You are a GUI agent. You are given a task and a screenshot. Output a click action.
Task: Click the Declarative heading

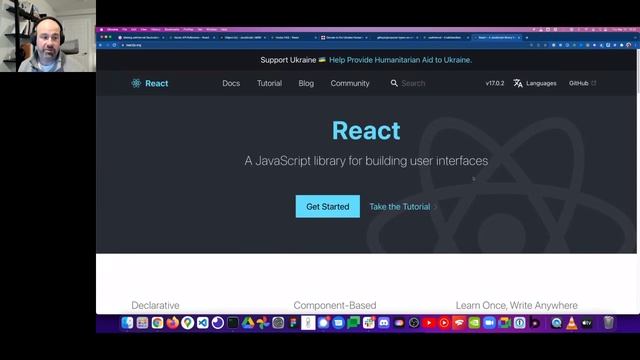coord(155,305)
